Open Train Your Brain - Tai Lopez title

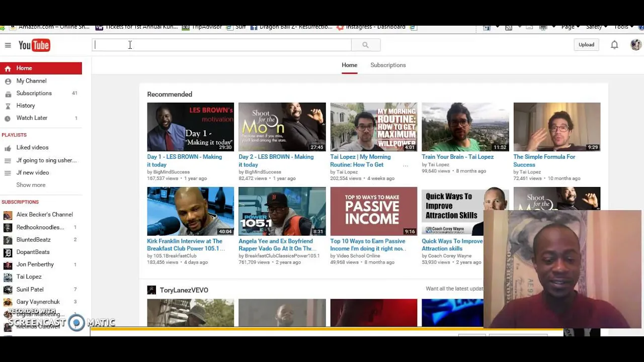[x=457, y=157]
